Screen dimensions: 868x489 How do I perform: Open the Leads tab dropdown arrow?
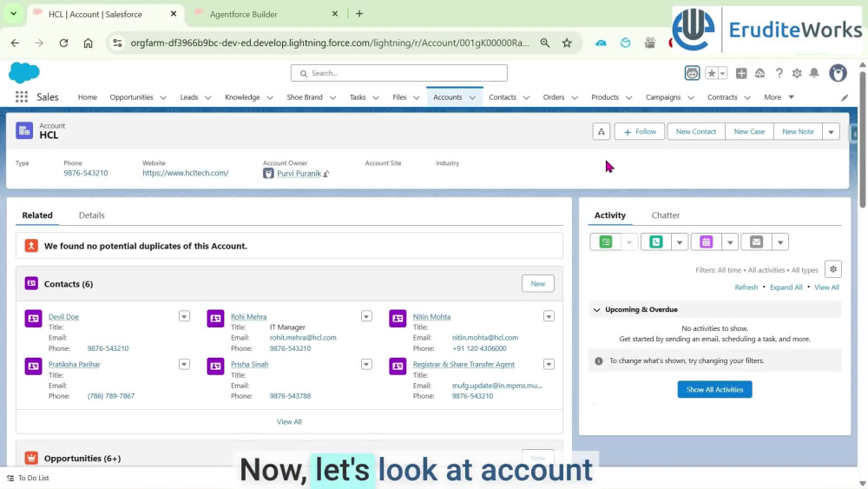pos(208,97)
